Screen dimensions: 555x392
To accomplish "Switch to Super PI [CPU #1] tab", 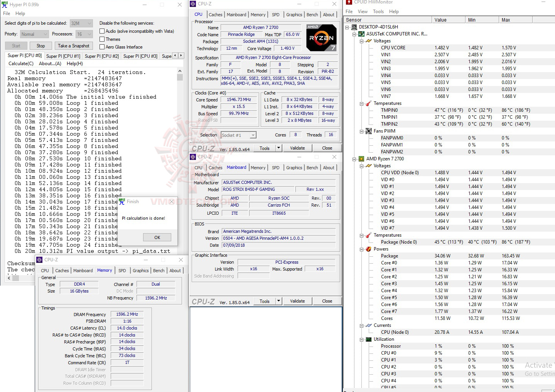I will (x=63, y=56).
